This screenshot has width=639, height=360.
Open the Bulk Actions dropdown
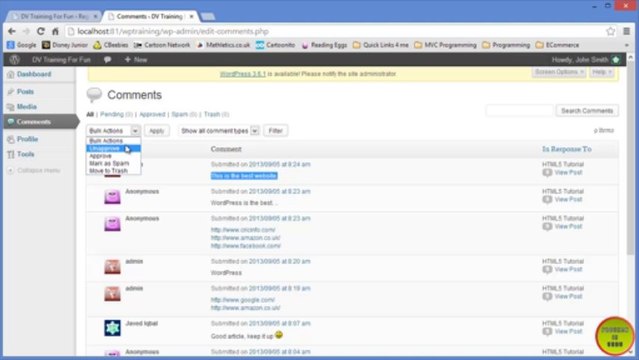(x=113, y=130)
